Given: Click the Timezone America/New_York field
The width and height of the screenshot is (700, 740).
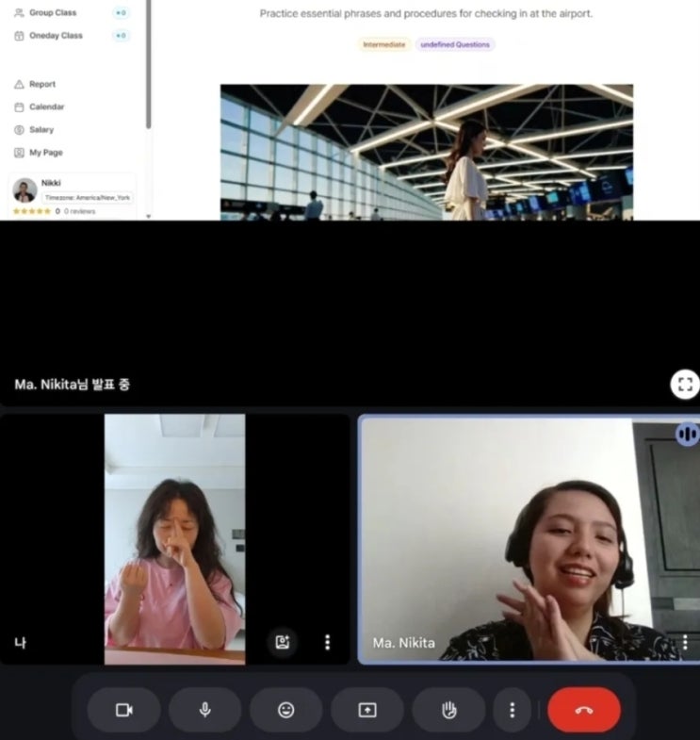Looking at the screenshot, I should pos(88,198).
